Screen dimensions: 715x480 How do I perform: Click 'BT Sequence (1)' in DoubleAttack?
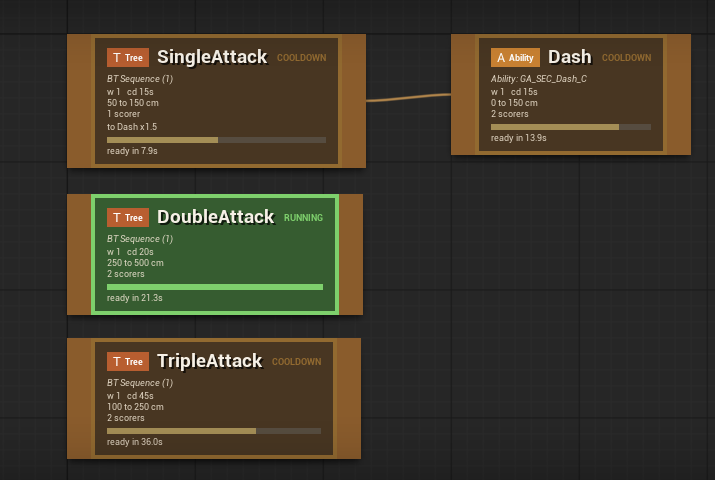[x=140, y=239]
